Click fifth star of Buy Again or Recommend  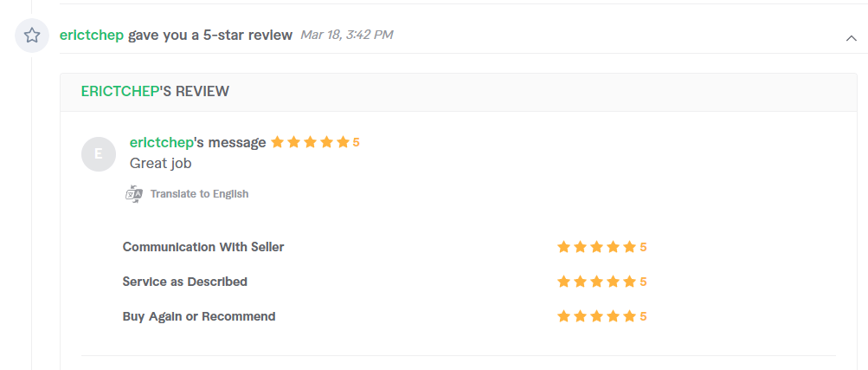629,317
